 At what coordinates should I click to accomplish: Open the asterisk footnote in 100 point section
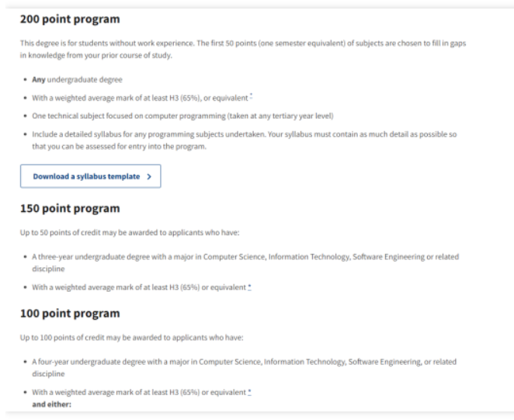(249, 392)
